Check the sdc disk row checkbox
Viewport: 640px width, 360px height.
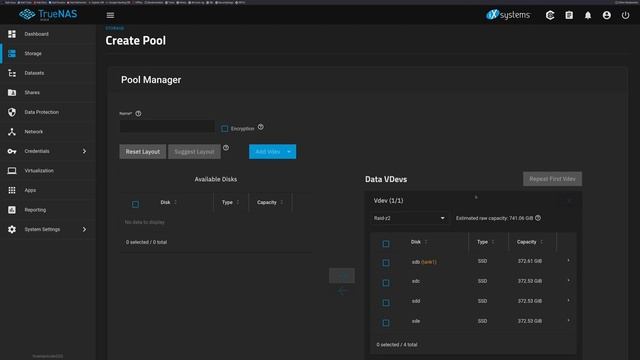[386, 282]
